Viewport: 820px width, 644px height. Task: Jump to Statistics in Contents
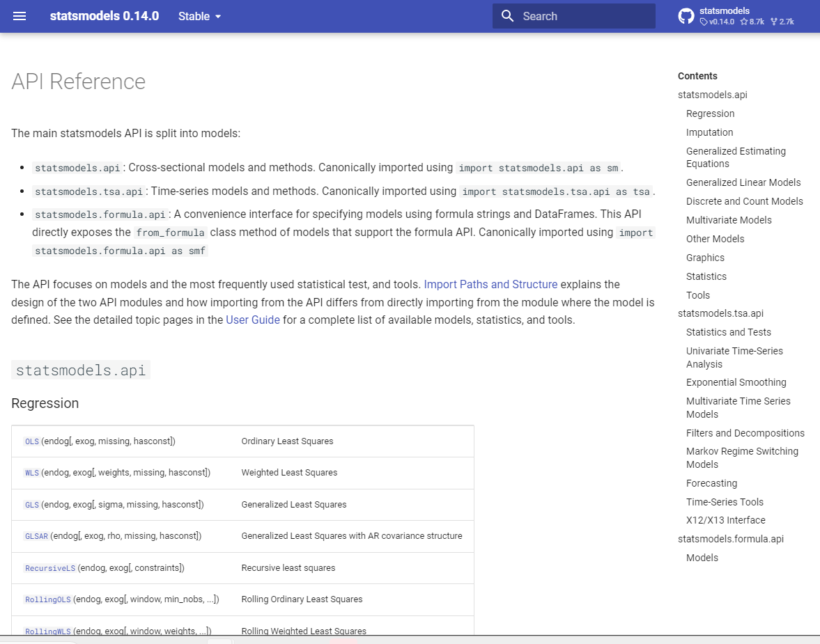(706, 276)
